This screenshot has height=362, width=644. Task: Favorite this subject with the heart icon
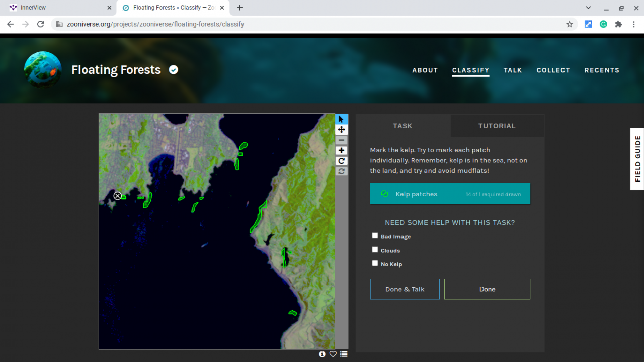(333, 354)
